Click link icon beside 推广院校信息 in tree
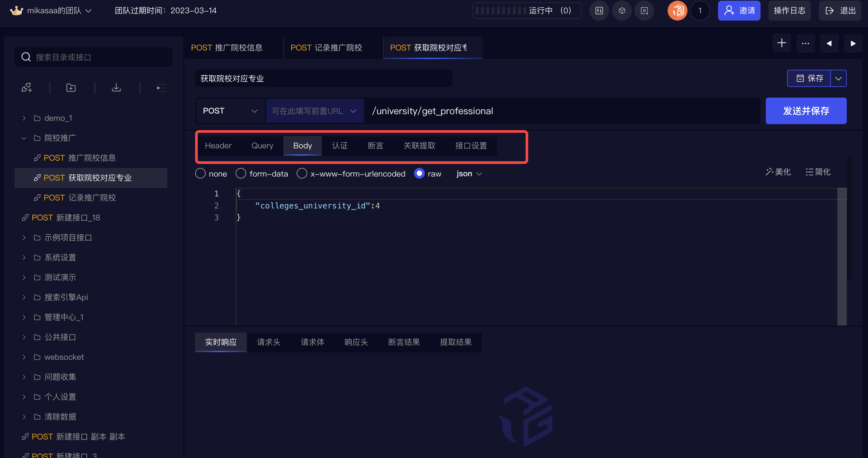Screen dimensions: 868x458 tap(37, 158)
